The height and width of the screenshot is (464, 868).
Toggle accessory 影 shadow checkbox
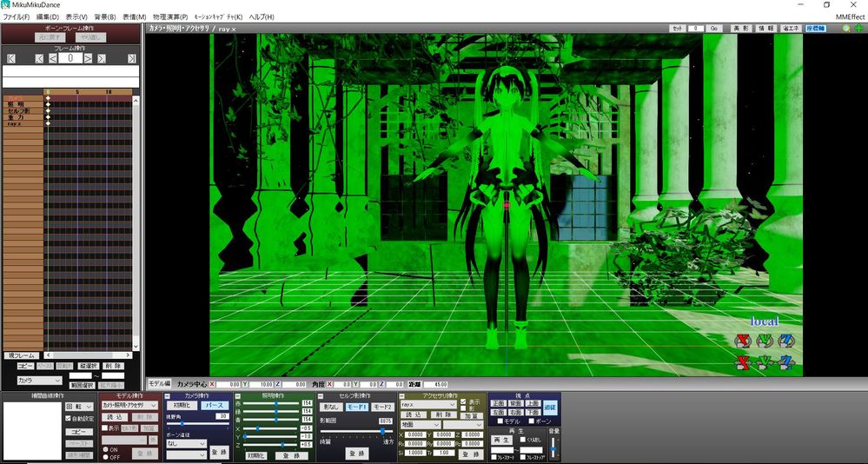click(x=463, y=408)
